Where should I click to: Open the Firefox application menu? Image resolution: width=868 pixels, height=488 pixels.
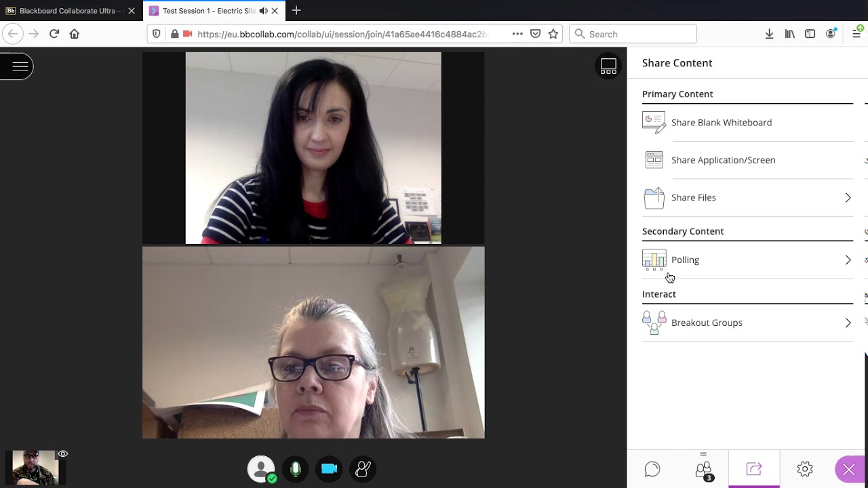(x=856, y=34)
